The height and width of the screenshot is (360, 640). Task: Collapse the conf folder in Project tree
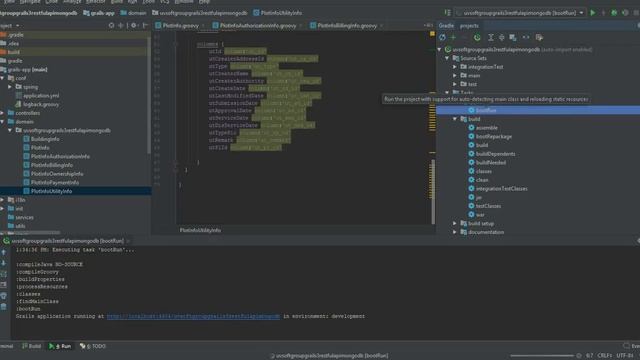2,78
